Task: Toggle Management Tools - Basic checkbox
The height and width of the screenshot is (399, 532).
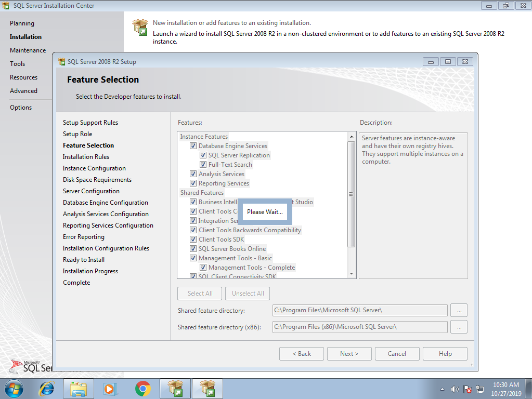Action: click(193, 258)
